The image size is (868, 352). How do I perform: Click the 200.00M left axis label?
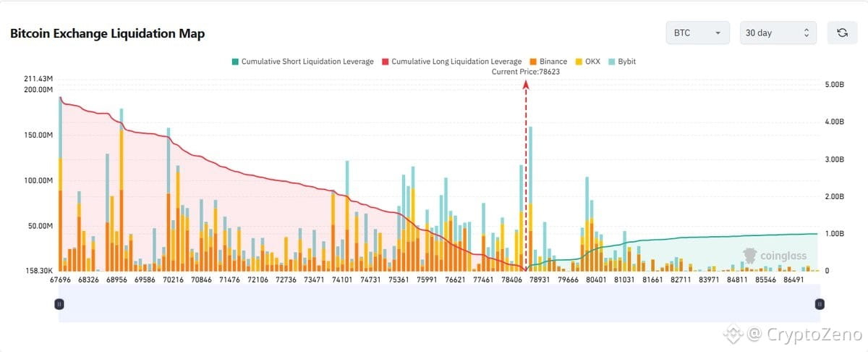[38, 90]
